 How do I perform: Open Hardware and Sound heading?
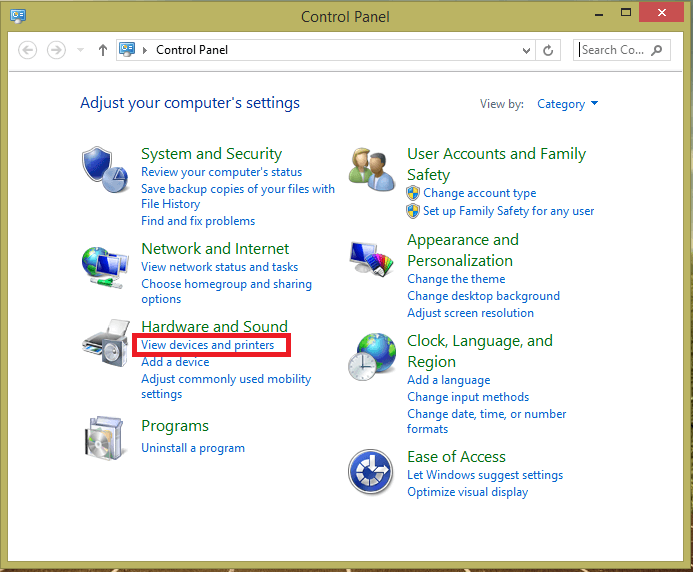(x=214, y=326)
